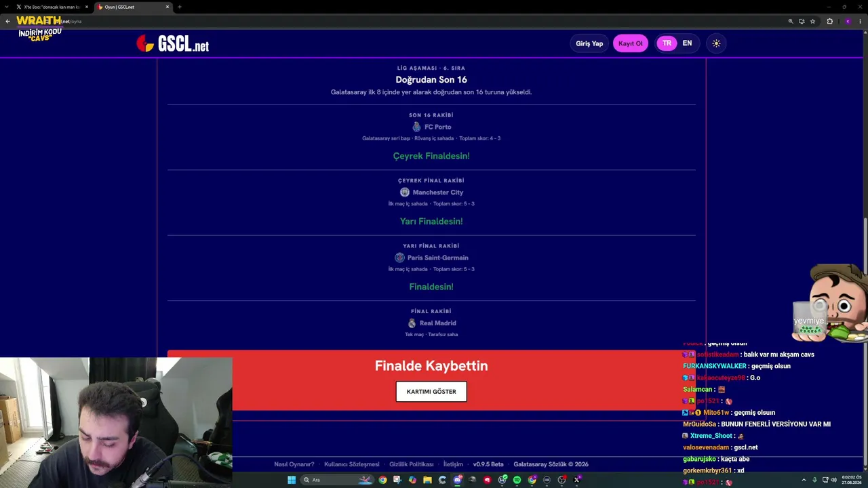Click the FC Porto opponent name
868x488 pixels.
437,127
